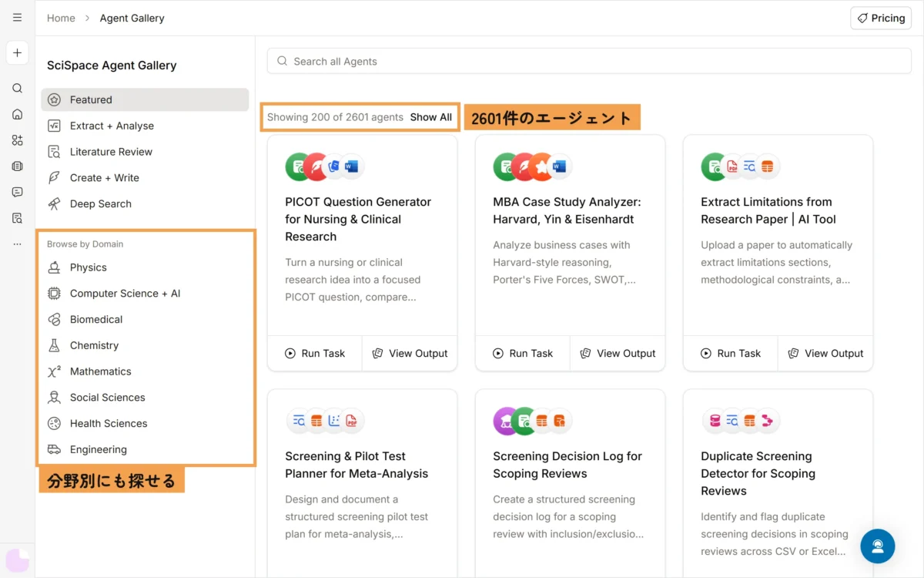Click Show All agents link
Image resolution: width=924 pixels, height=578 pixels.
click(x=431, y=117)
